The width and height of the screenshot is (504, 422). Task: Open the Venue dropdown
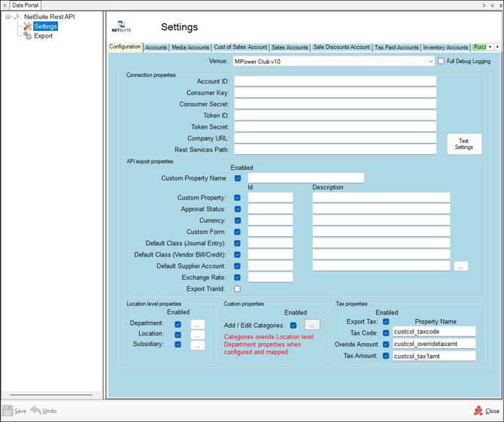[430, 62]
